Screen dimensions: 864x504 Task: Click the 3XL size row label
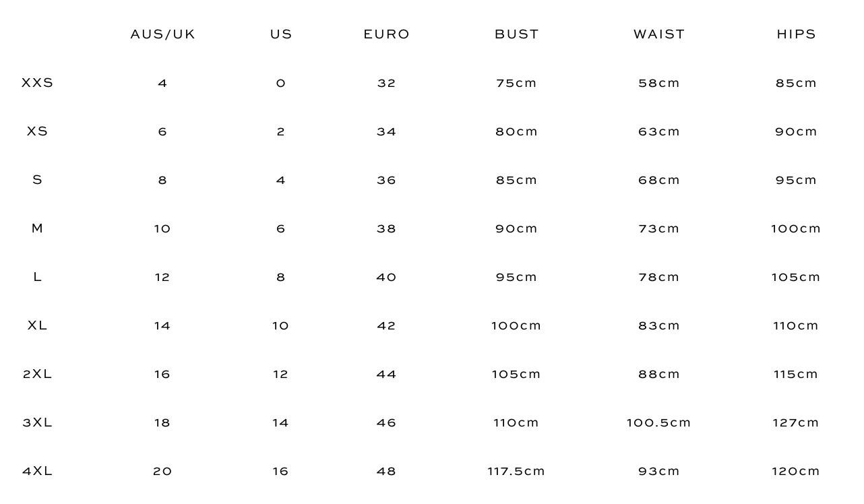tap(37, 422)
